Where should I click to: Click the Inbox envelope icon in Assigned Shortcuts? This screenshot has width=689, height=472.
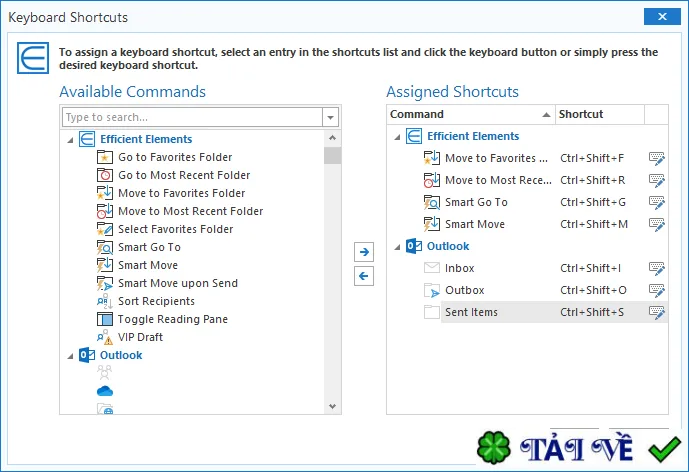(x=432, y=268)
